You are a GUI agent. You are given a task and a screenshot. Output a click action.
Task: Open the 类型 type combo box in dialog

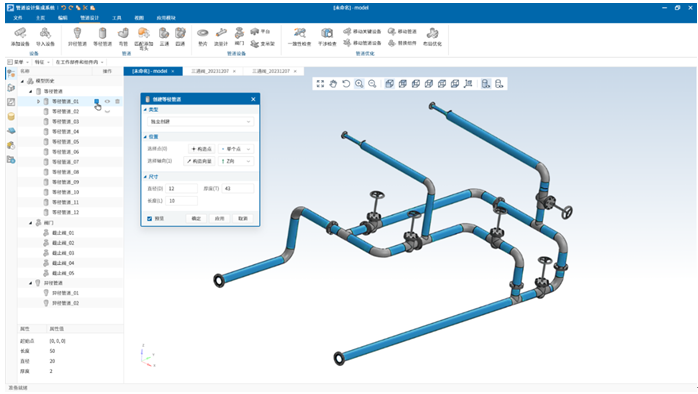click(200, 122)
